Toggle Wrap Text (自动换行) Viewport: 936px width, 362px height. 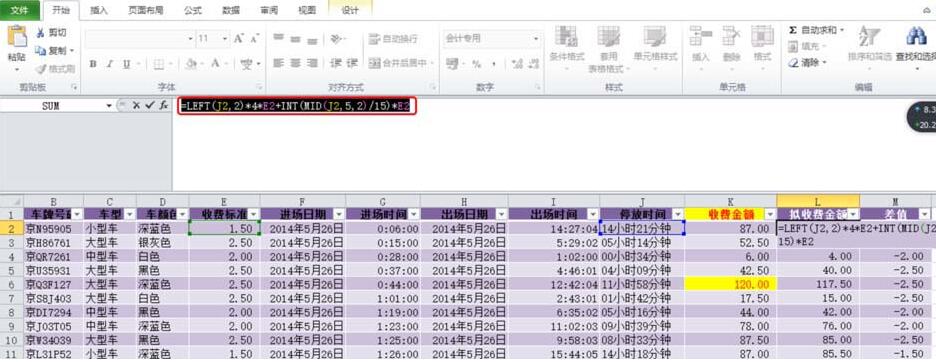(393, 39)
